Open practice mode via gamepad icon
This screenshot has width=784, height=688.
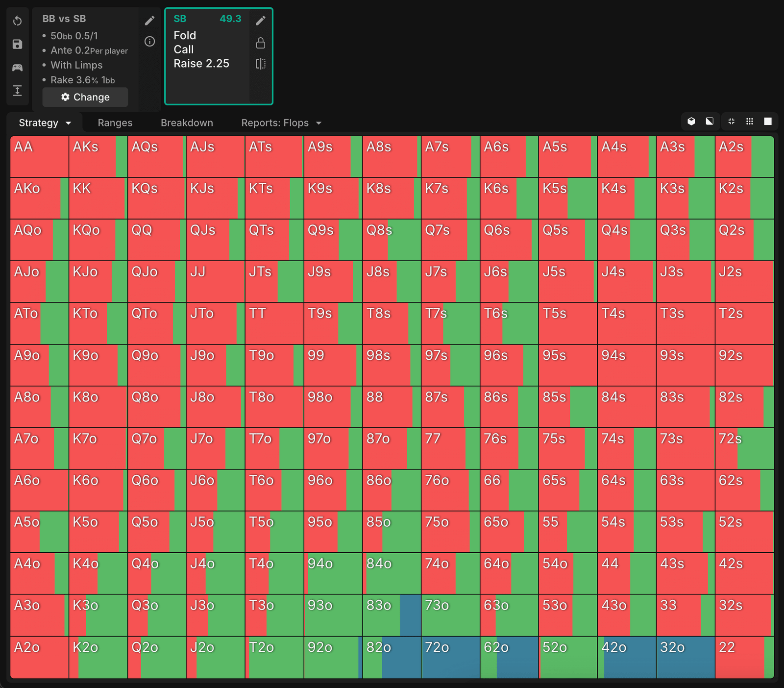point(18,68)
